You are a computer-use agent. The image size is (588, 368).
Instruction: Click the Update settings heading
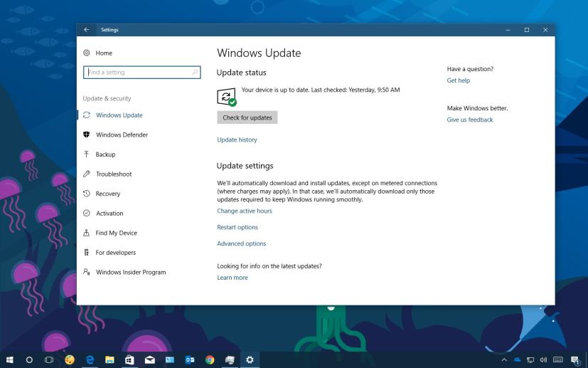coord(245,166)
